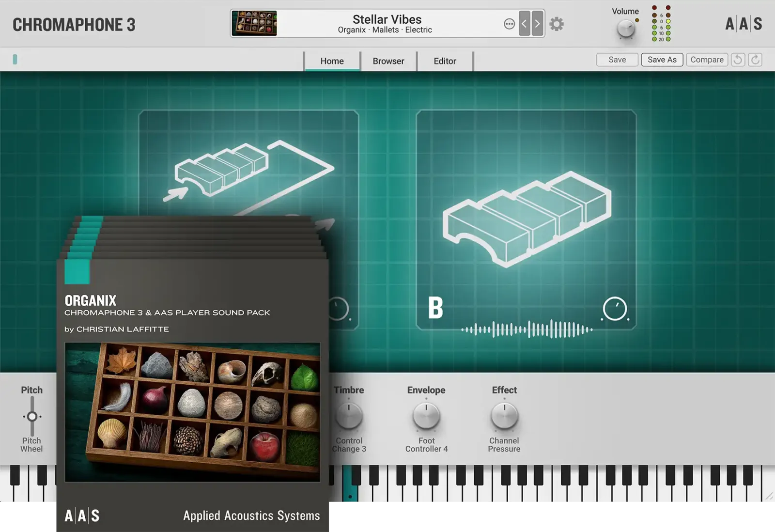Click the Foot Controller 4 label

click(426, 445)
